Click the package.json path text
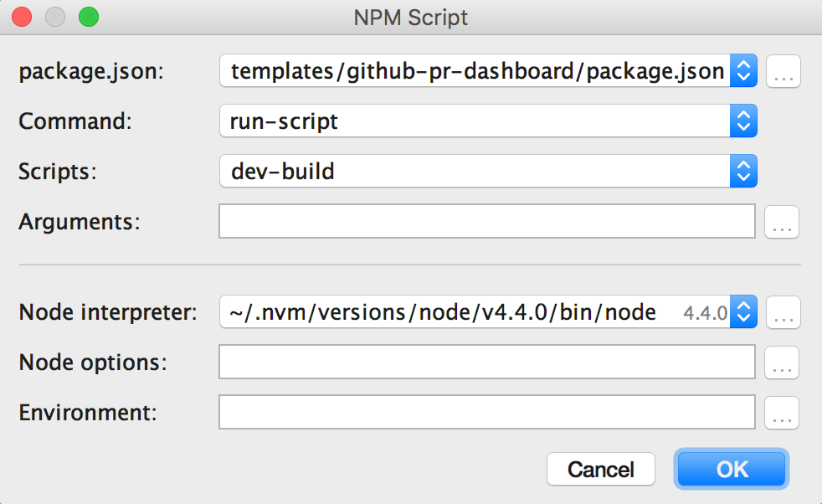This screenshot has width=822, height=504. pyautogui.click(x=477, y=72)
